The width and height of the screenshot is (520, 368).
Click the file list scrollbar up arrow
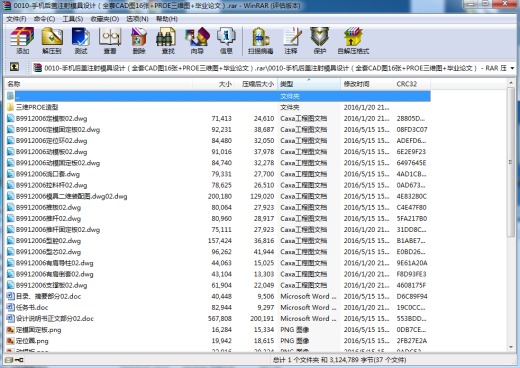(x=511, y=82)
